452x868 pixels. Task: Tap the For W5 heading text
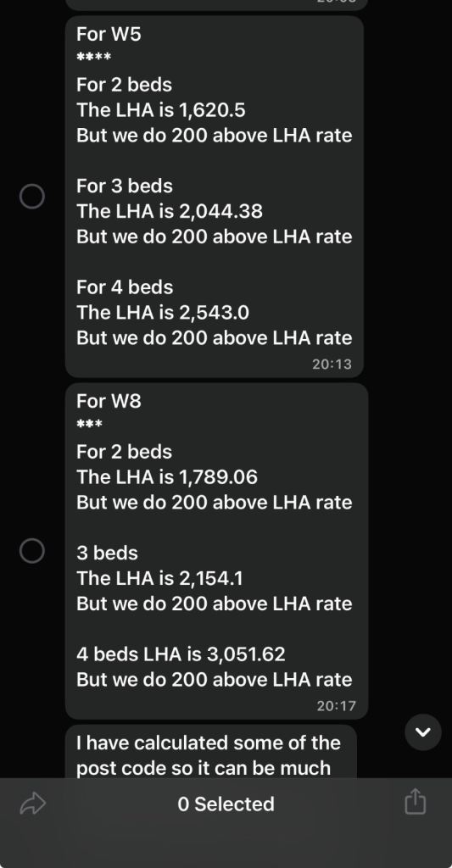click(x=109, y=34)
